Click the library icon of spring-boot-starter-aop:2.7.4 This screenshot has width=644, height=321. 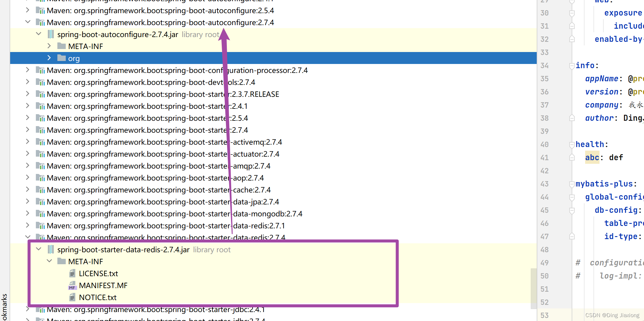tap(40, 178)
